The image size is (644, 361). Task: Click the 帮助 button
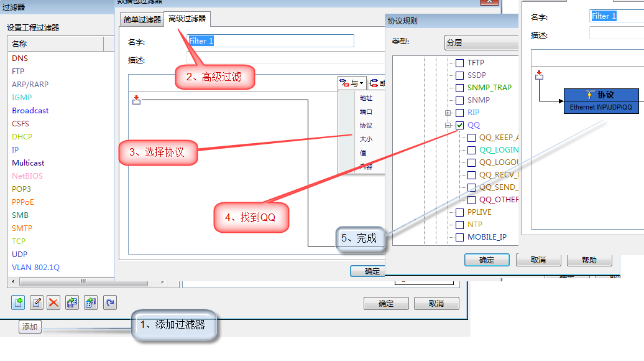point(588,260)
